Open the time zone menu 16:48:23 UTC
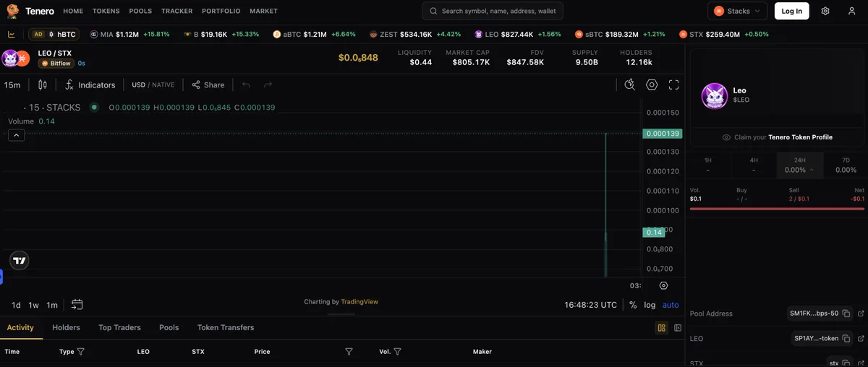Image resolution: width=868 pixels, height=367 pixels. click(x=590, y=305)
